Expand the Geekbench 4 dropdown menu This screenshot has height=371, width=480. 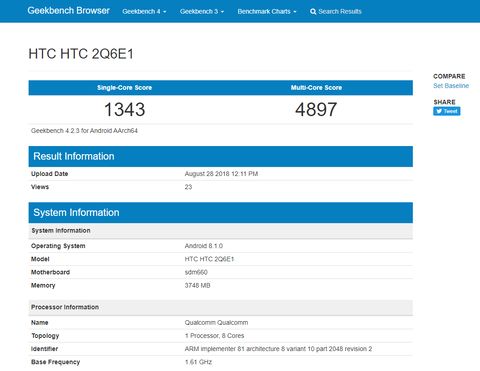point(144,11)
